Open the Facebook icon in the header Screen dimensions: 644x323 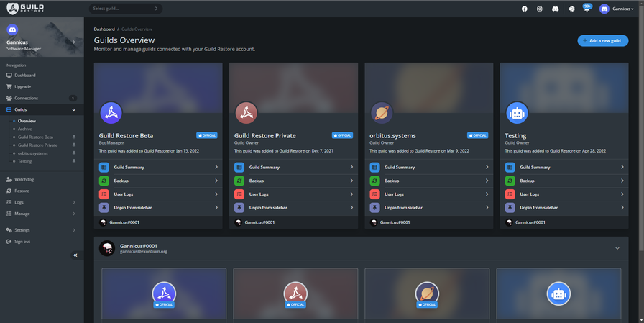(x=525, y=9)
